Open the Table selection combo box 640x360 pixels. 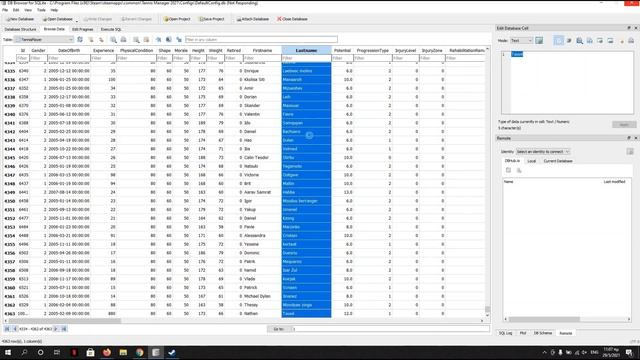pyautogui.click(x=44, y=40)
